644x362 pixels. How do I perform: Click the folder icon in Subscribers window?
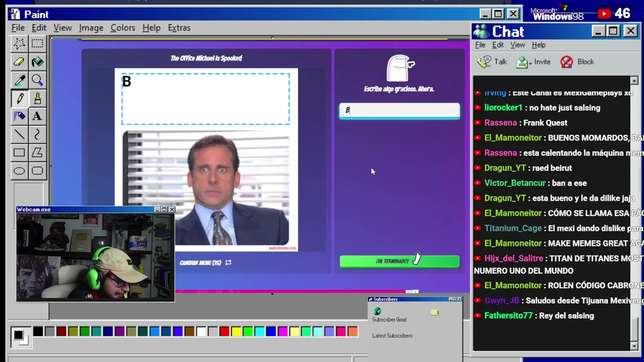click(x=434, y=312)
